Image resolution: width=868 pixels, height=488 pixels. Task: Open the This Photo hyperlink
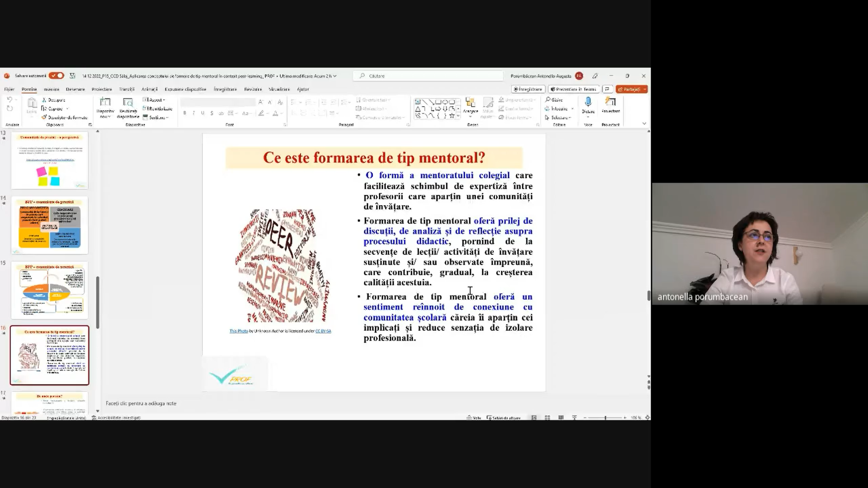[239, 331]
